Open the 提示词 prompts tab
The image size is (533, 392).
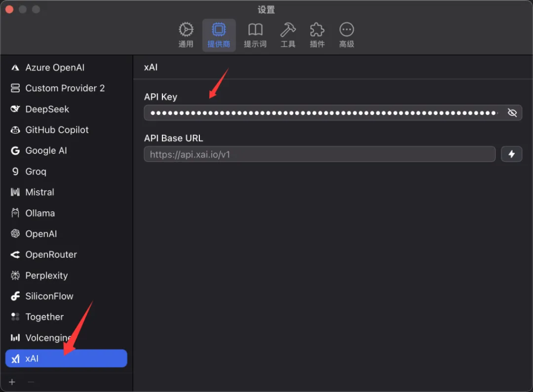click(255, 35)
